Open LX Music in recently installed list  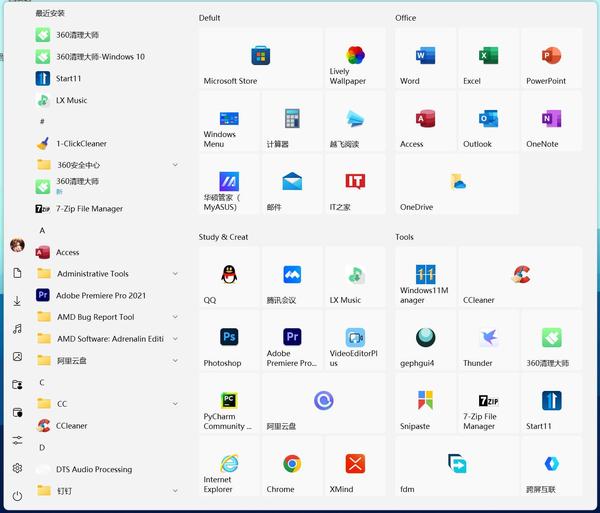[107, 100]
